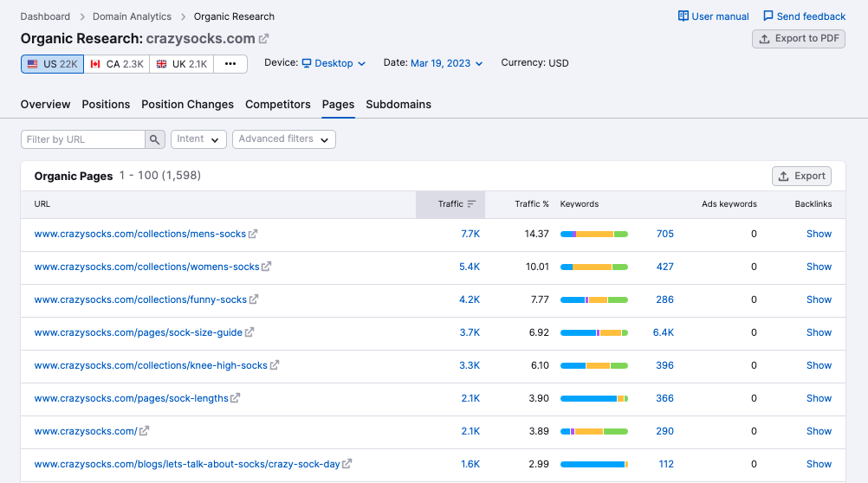
Task: Expand the Advanced filters dropdown
Action: coord(284,139)
